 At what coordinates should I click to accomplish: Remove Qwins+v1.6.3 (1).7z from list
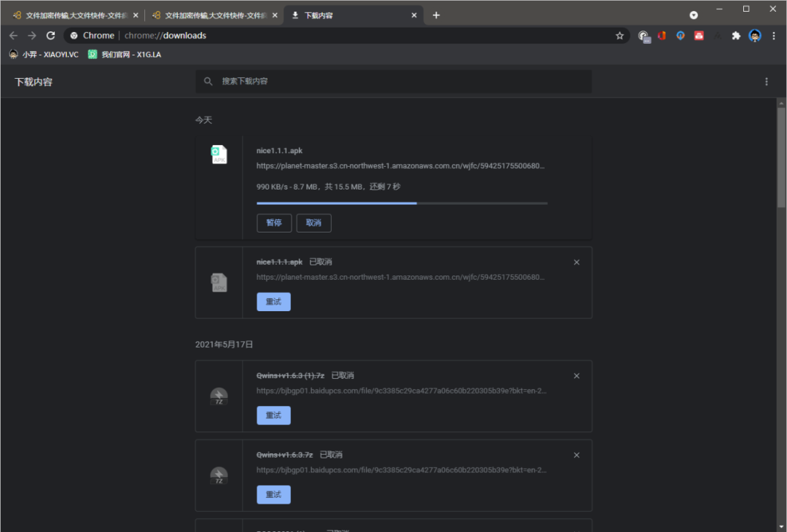click(x=576, y=376)
